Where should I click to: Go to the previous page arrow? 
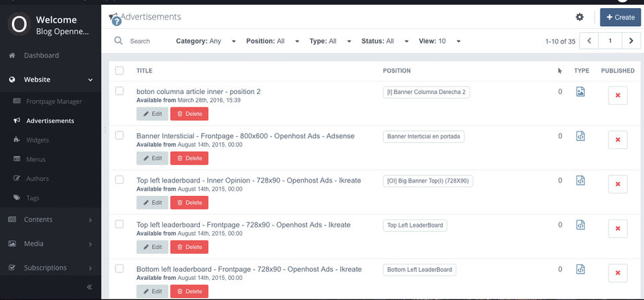click(x=589, y=41)
